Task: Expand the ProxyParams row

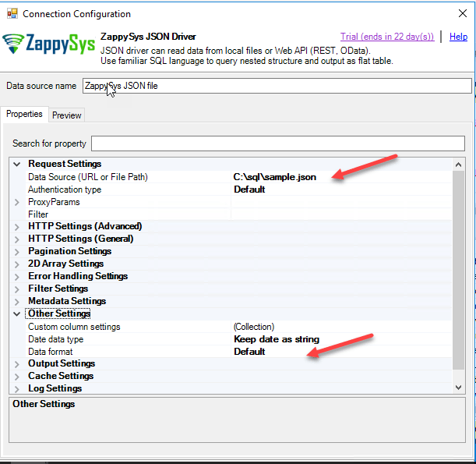Action: point(17,203)
